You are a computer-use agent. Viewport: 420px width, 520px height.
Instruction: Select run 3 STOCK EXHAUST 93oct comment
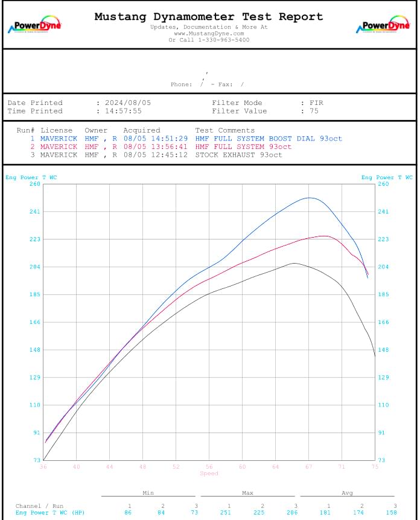[x=238, y=155]
